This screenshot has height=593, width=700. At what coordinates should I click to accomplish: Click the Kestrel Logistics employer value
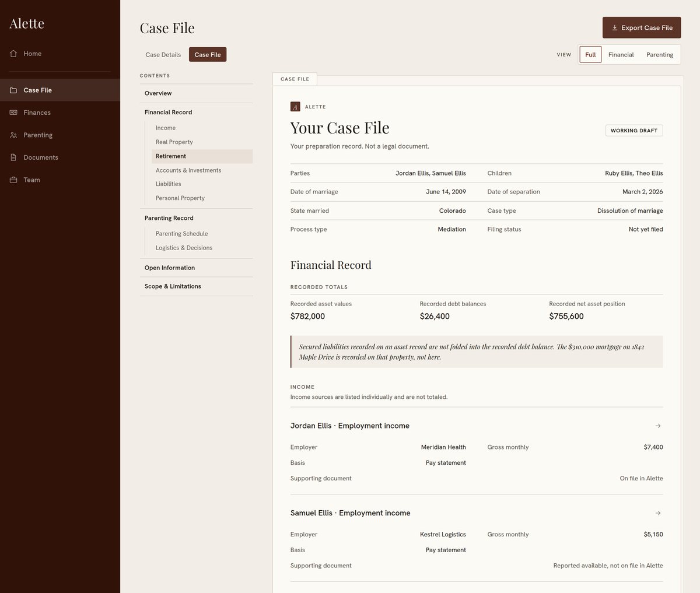click(x=443, y=535)
